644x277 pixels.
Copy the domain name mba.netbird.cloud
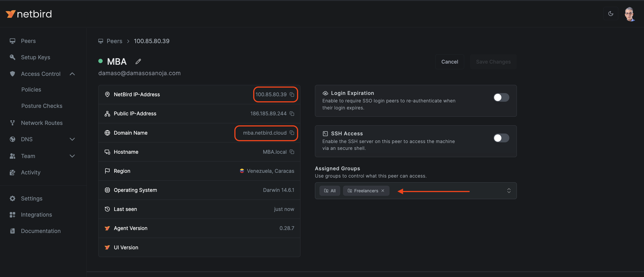[x=292, y=133]
